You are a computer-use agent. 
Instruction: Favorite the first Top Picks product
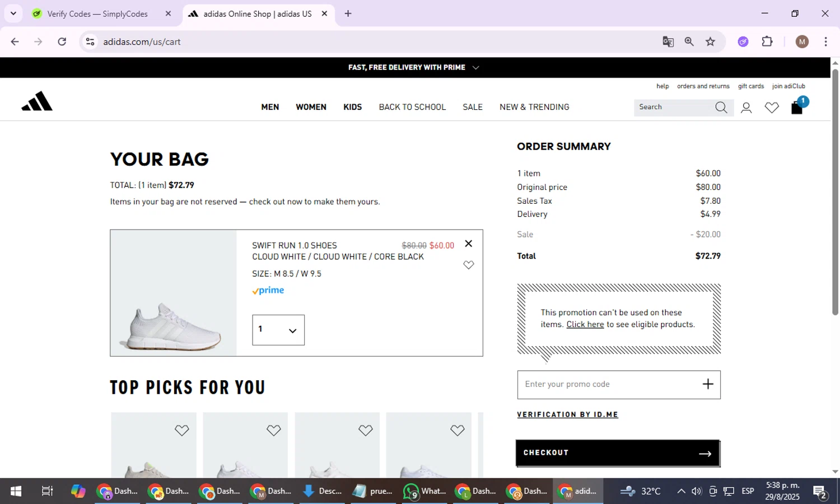[x=182, y=430]
